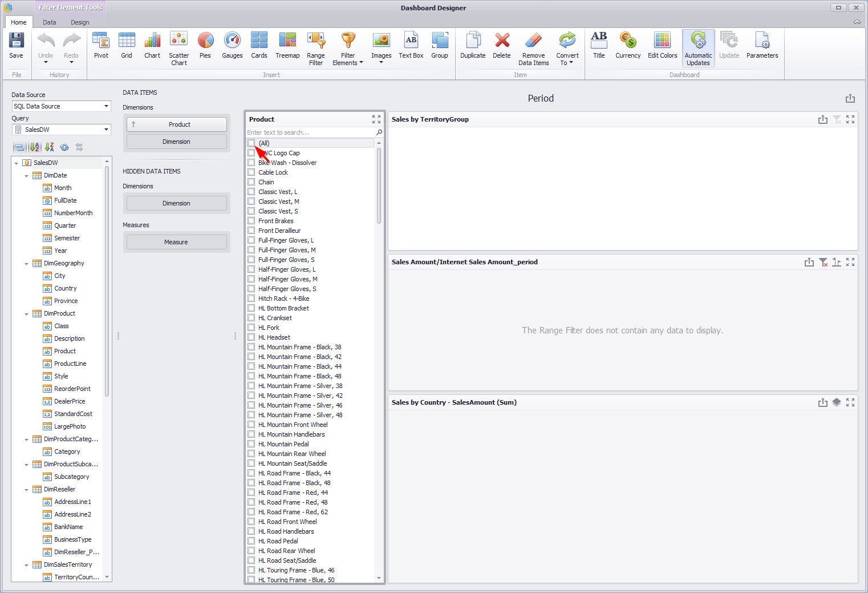The image size is (868, 593).
Task: Switch to the Data ribbon tab
Action: (x=50, y=22)
